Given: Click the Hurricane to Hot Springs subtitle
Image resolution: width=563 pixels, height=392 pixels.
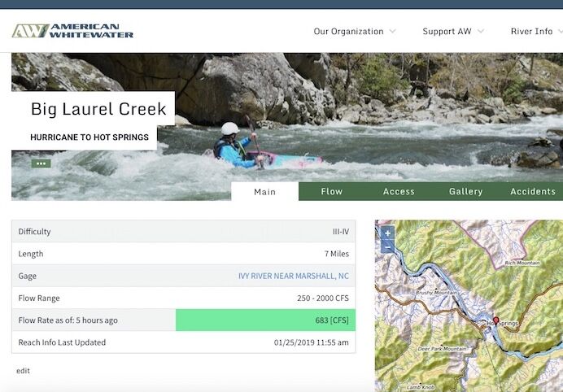Looking at the screenshot, I should tap(89, 137).
